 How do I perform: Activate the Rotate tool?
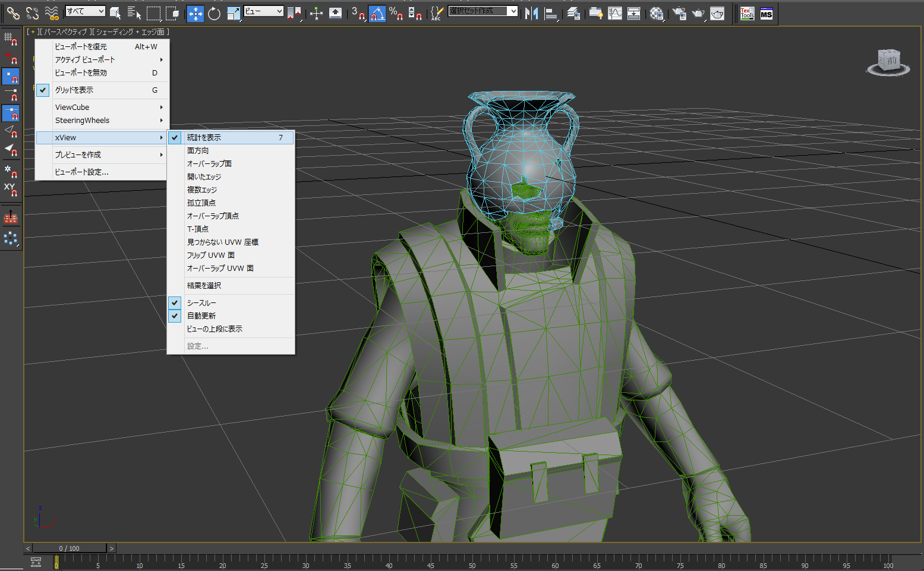[214, 13]
